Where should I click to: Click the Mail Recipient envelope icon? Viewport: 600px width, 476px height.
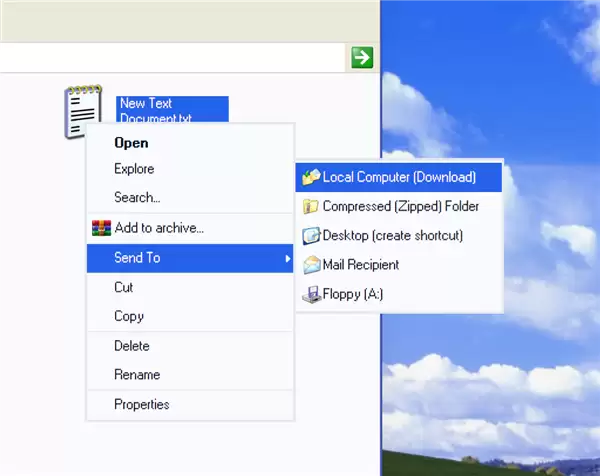pyautogui.click(x=311, y=265)
